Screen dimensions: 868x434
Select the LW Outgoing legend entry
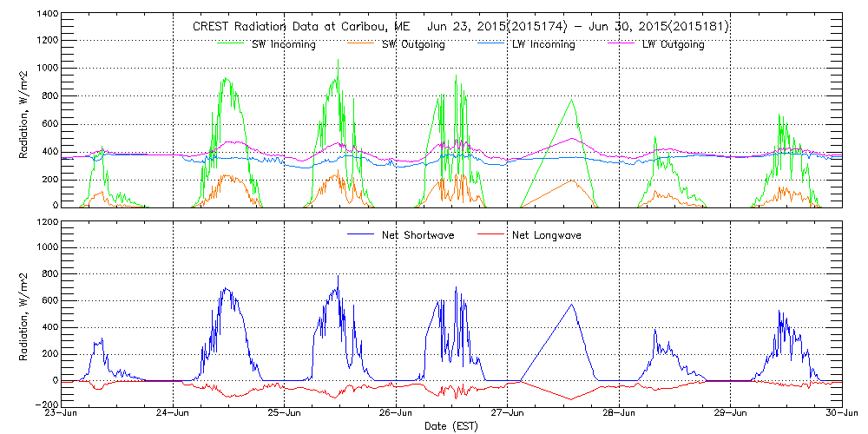coord(673,44)
